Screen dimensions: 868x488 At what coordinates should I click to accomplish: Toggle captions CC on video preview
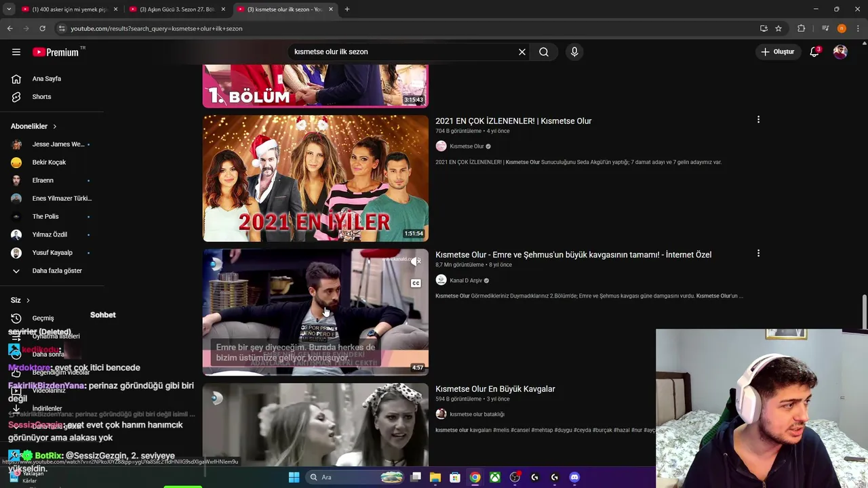[x=416, y=283]
